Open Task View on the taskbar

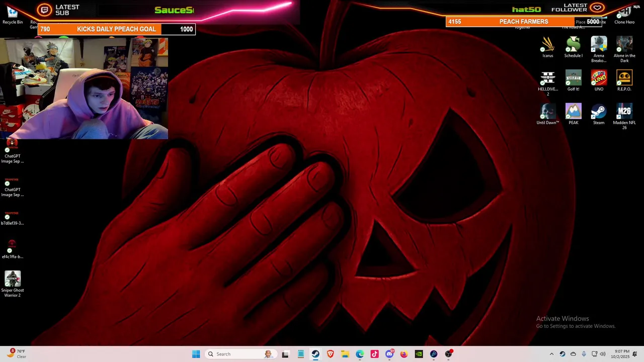(285, 354)
